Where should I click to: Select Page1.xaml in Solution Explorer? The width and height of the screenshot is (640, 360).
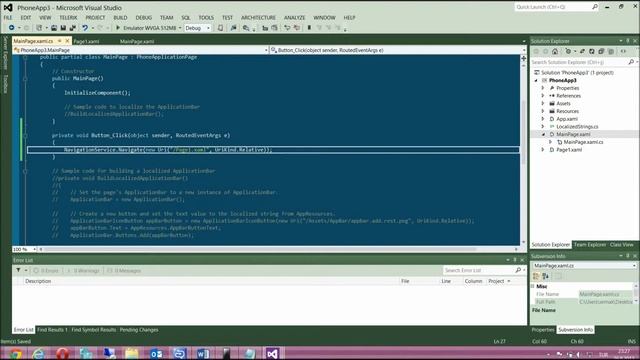point(569,150)
